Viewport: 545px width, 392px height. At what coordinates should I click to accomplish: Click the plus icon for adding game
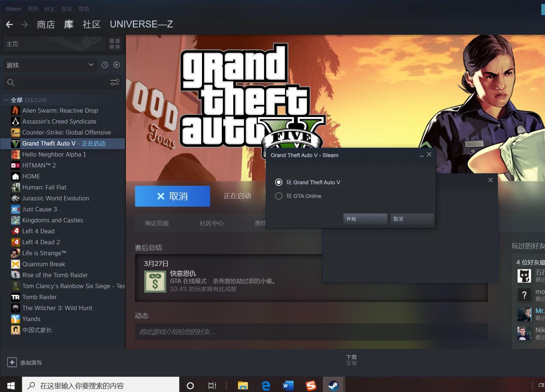[12, 362]
